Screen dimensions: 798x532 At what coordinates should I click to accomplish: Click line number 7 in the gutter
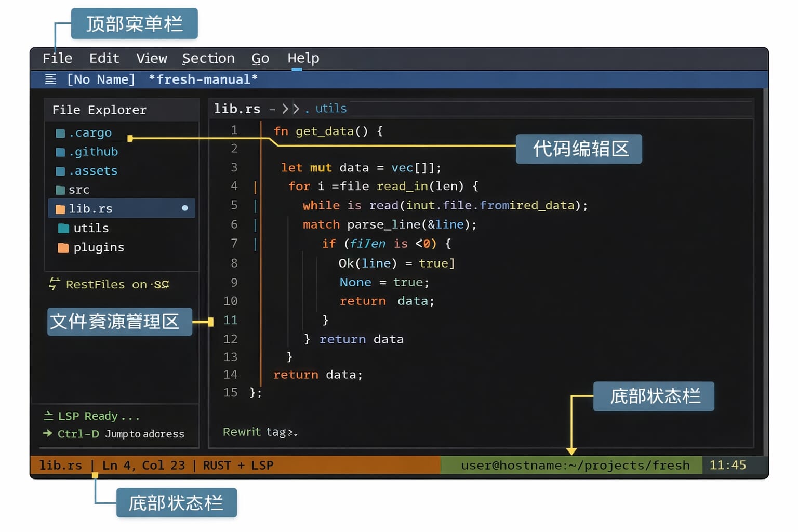(x=234, y=244)
